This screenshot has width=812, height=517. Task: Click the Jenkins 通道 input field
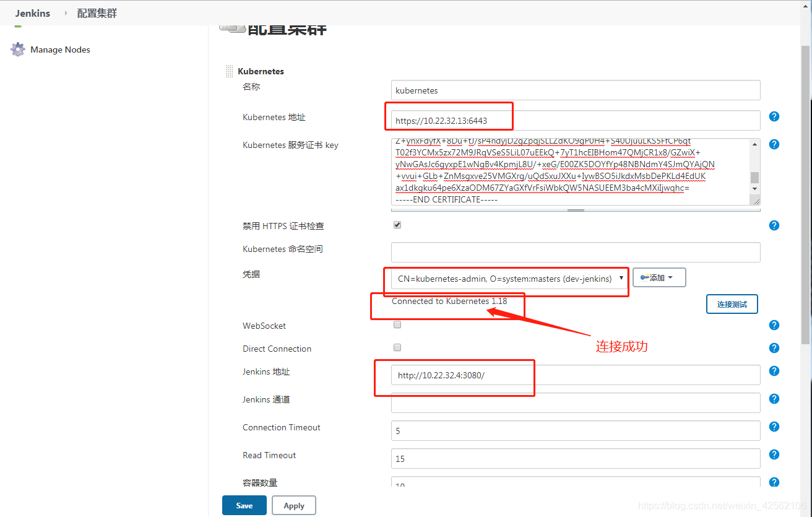(x=576, y=402)
